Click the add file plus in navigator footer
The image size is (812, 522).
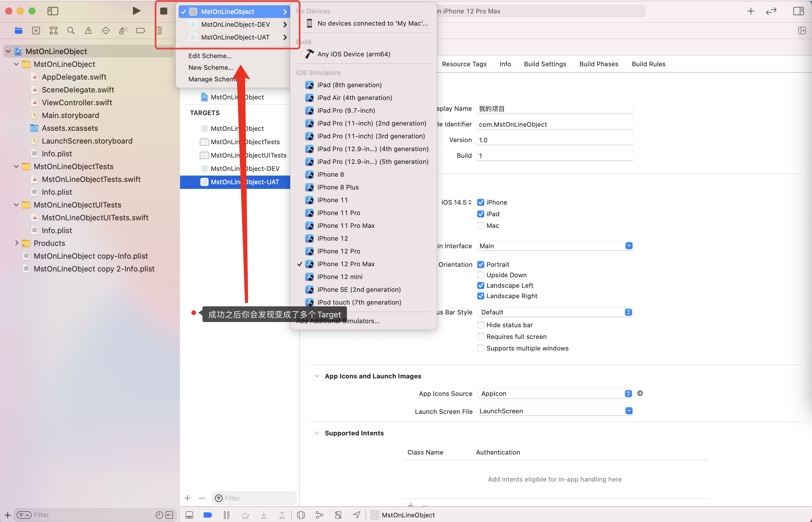click(8, 515)
